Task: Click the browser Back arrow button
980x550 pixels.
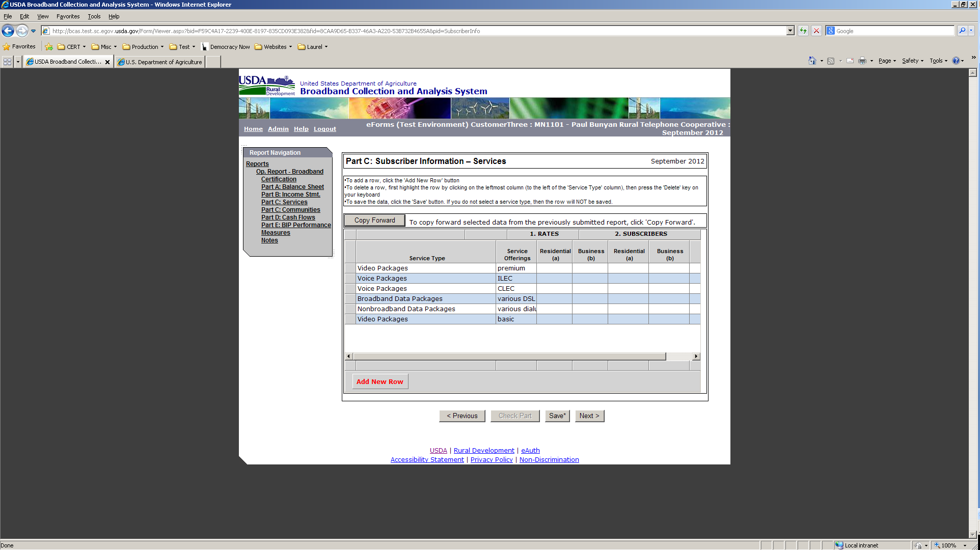Action: pyautogui.click(x=8, y=31)
